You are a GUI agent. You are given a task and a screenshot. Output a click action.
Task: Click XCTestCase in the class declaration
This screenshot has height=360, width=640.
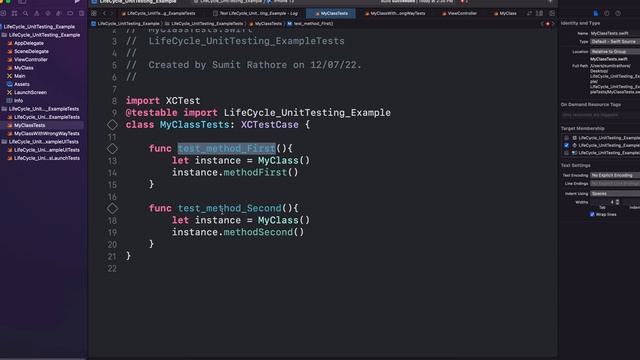tap(269, 125)
